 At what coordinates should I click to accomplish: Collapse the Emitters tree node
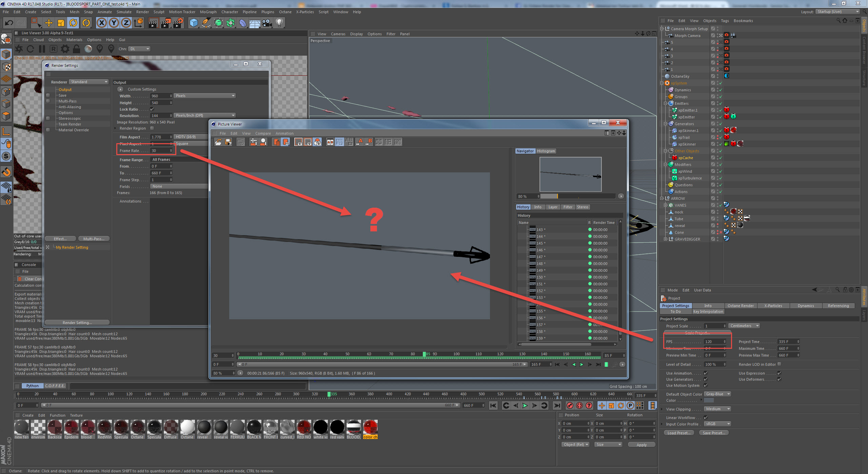(666, 103)
